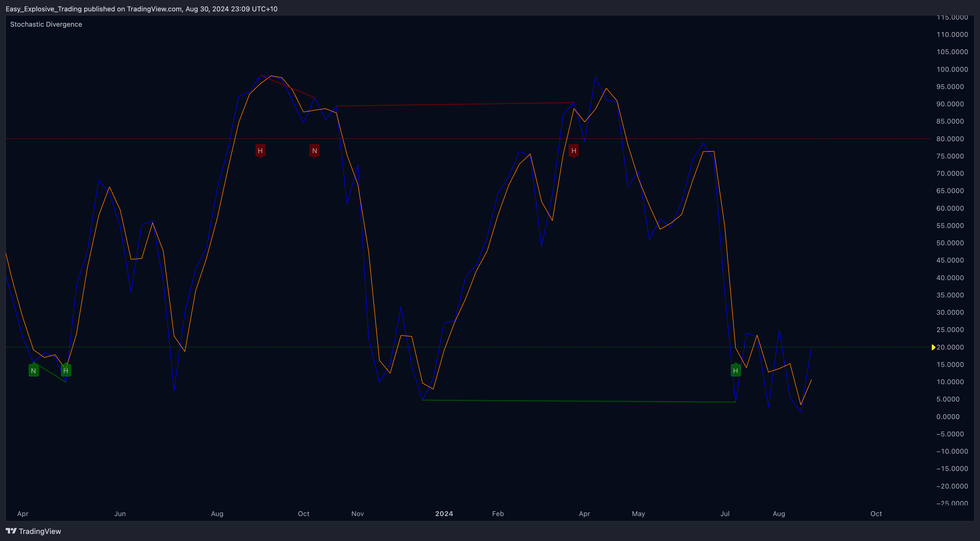Click the 70.0000 price axis label
The width and height of the screenshot is (980, 541).
[950, 174]
